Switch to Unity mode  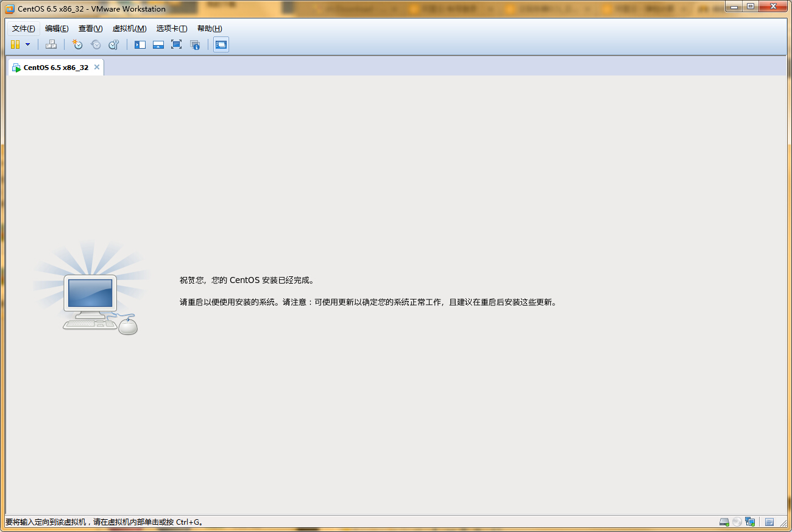coord(195,44)
